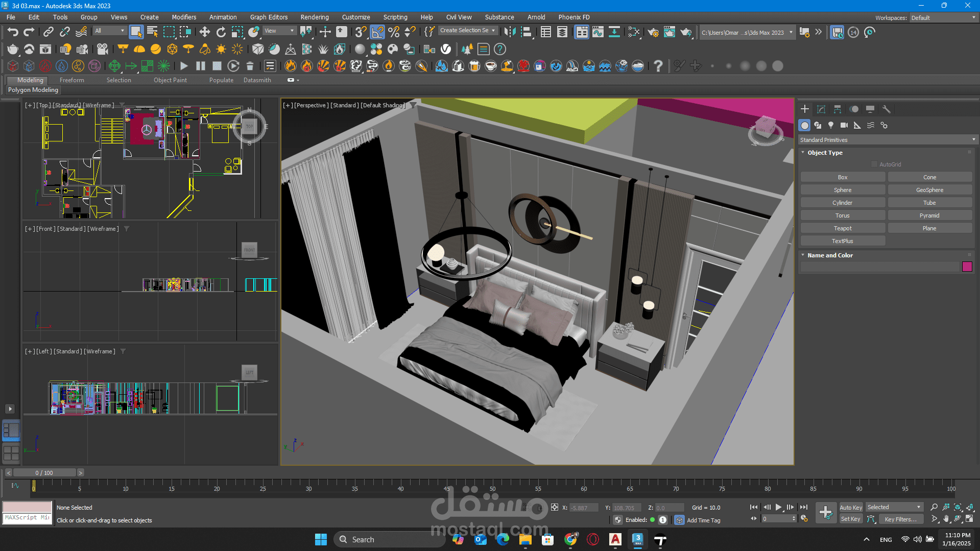Click the Key Filters button
980x551 pixels.
click(x=900, y=519)
